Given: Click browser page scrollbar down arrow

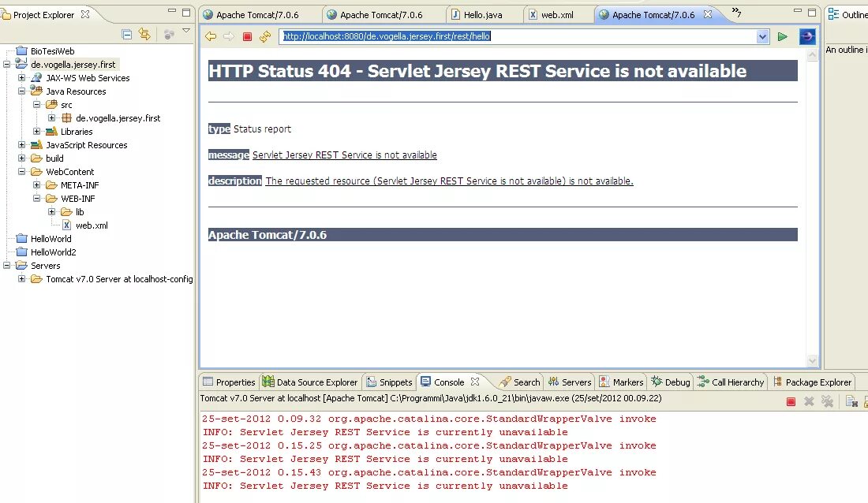Looking at the screenshot, I should (812, 361).
